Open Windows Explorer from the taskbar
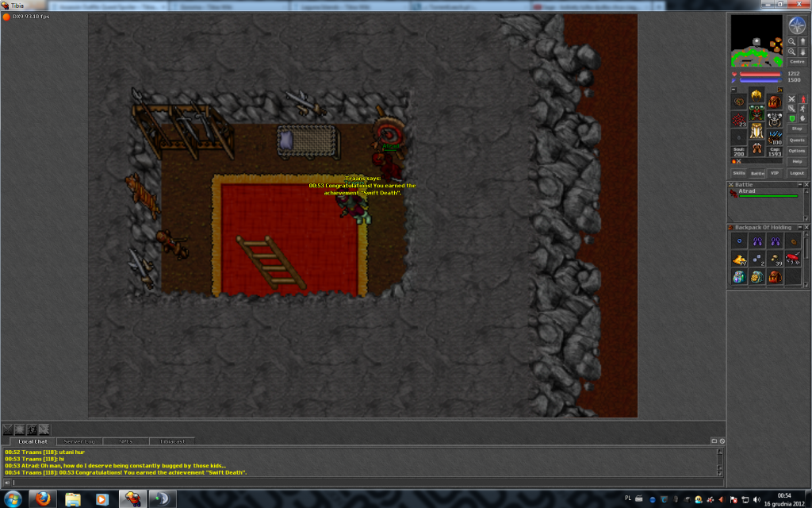This screenshot has height=508, width=812. pyautogui.click(x=73, y=499)
